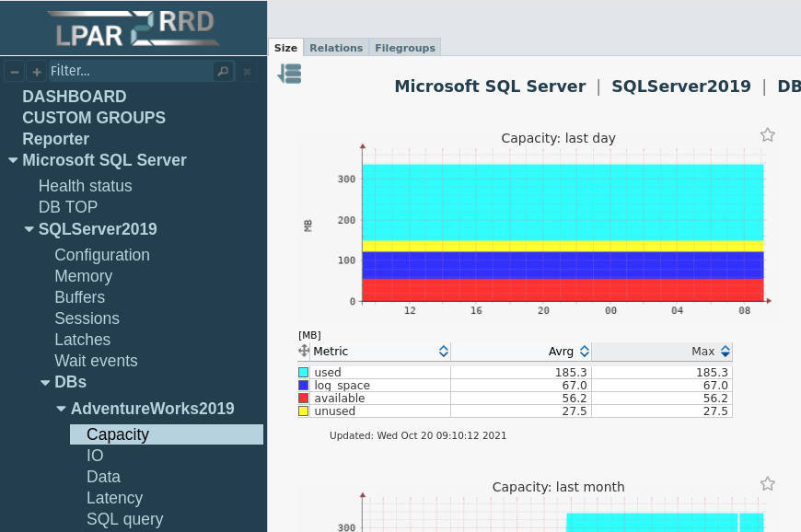Viewport: 801px width, 532px height.
Task: Click the expand-all plus icon near the filter
Action: click(x=36, y=71)
